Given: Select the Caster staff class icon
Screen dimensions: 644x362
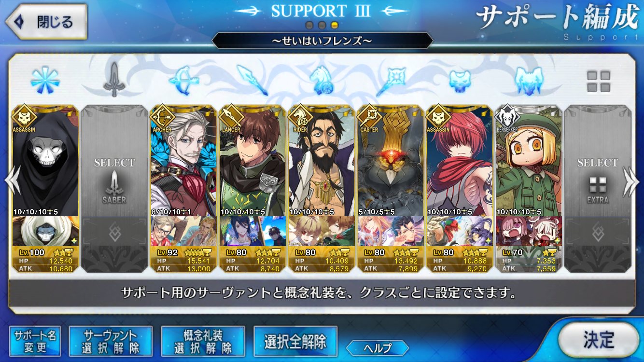Looking at the screenshot, I should [391, 80].
